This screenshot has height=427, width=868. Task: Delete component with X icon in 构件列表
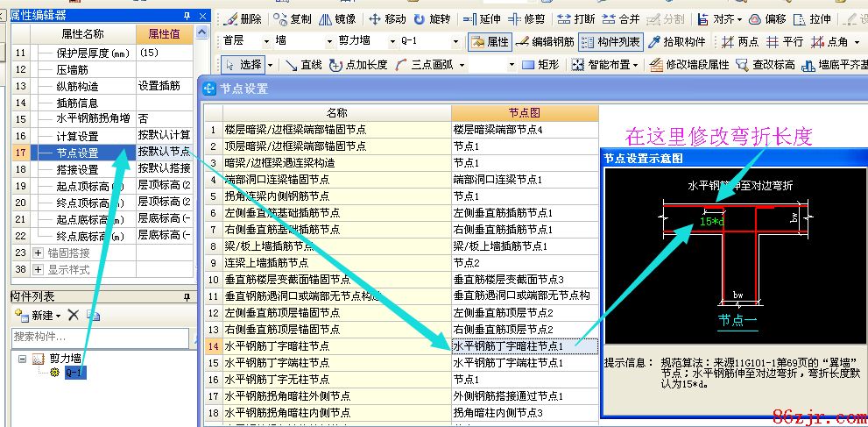click(x=74, y=315)
